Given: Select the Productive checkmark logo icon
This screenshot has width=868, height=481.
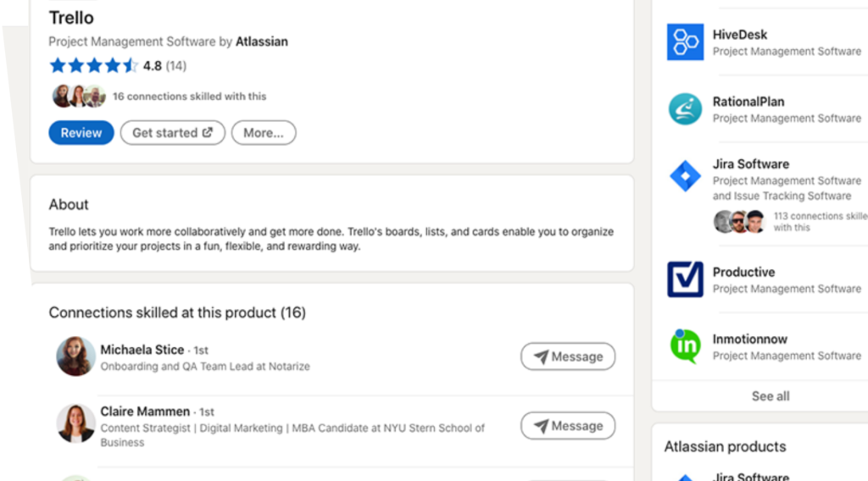Looking at the screenshot, I should (685, 279).
